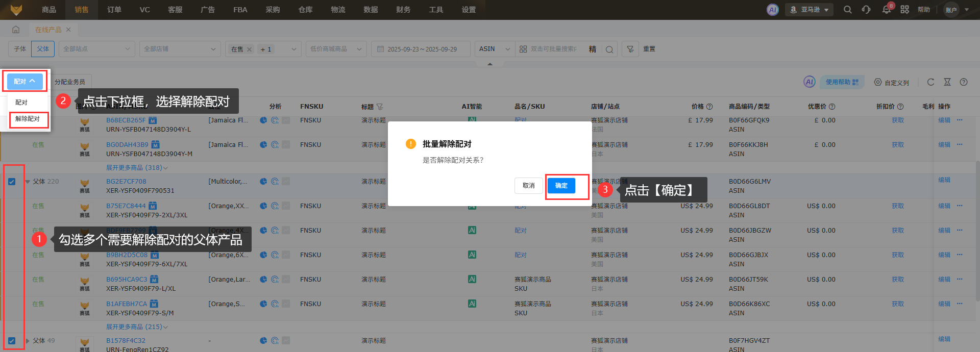The height and width of the screenshot is (352, 980).
Task: Open the customer support headset icon
Action: [x=866, y=10]
